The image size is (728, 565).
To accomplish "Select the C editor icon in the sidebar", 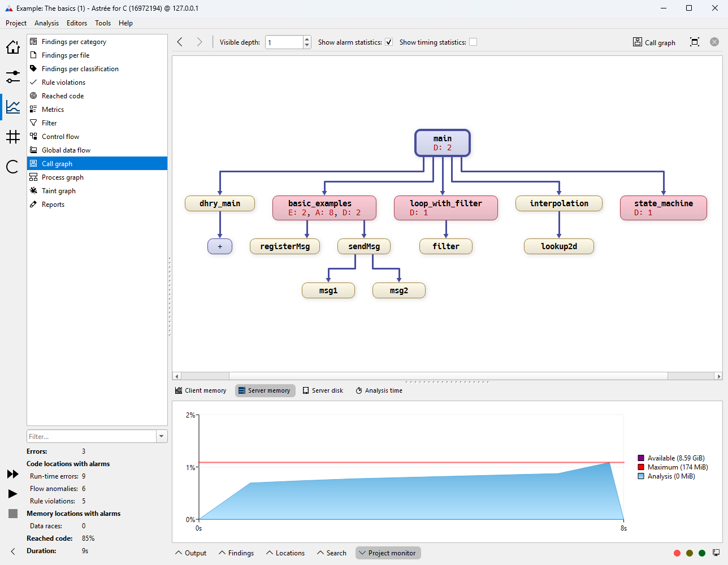I will click(x=12, y=167).
